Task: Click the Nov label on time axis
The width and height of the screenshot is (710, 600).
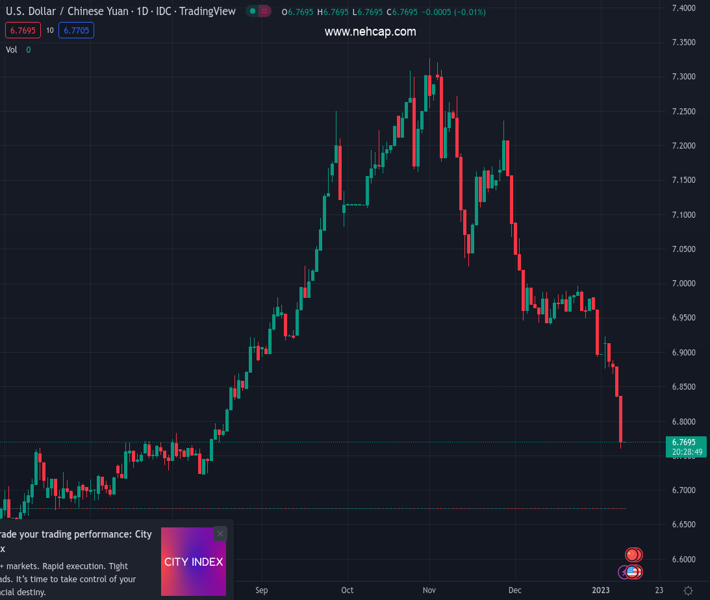Action: pos(430,590)
